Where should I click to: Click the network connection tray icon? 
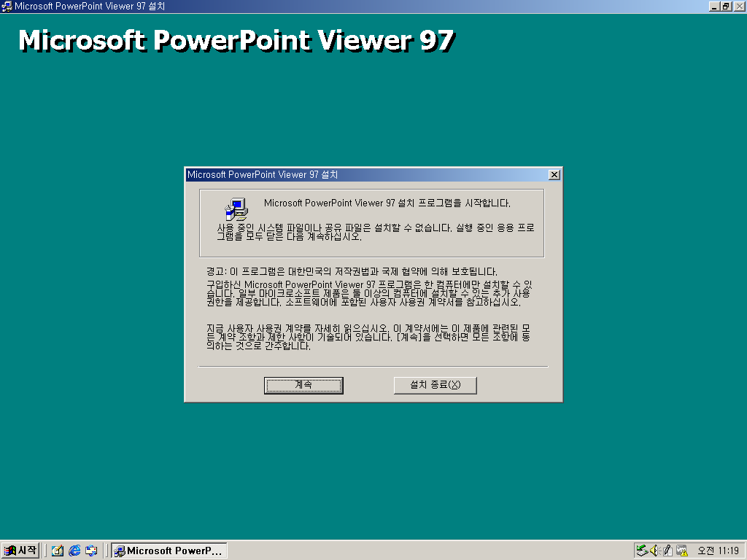[642, 551]
